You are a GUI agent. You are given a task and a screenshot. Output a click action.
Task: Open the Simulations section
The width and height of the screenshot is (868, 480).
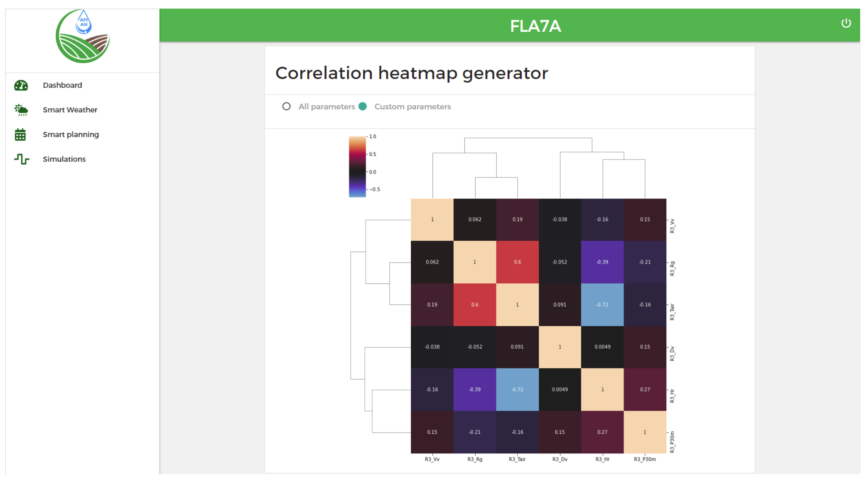point(64,159)
